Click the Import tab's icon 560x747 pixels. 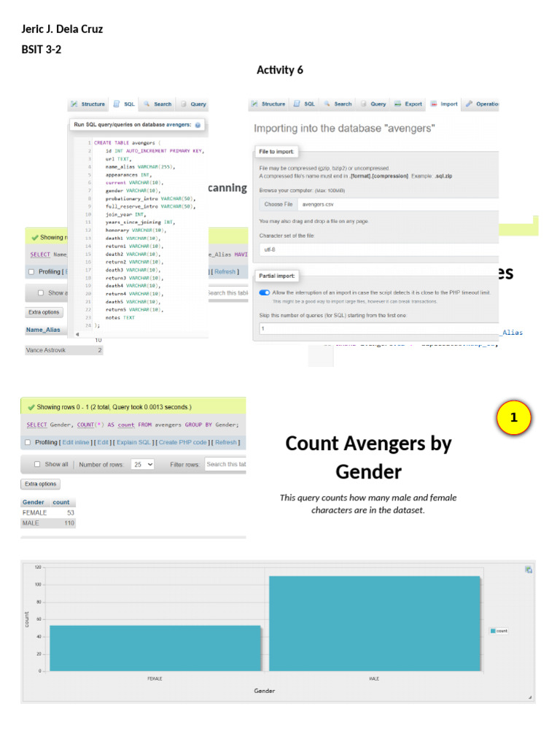point(434,104)
